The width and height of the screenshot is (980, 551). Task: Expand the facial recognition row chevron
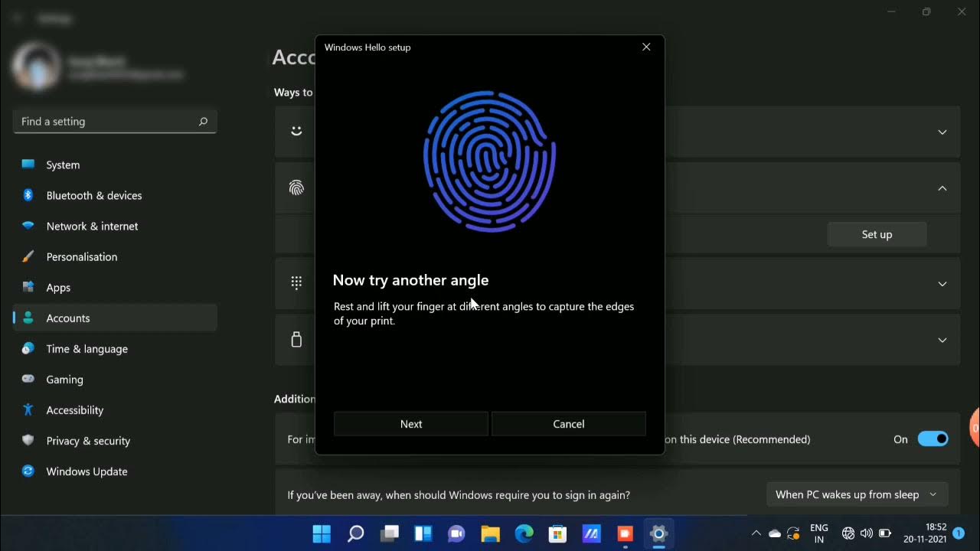tap(942, 132)
